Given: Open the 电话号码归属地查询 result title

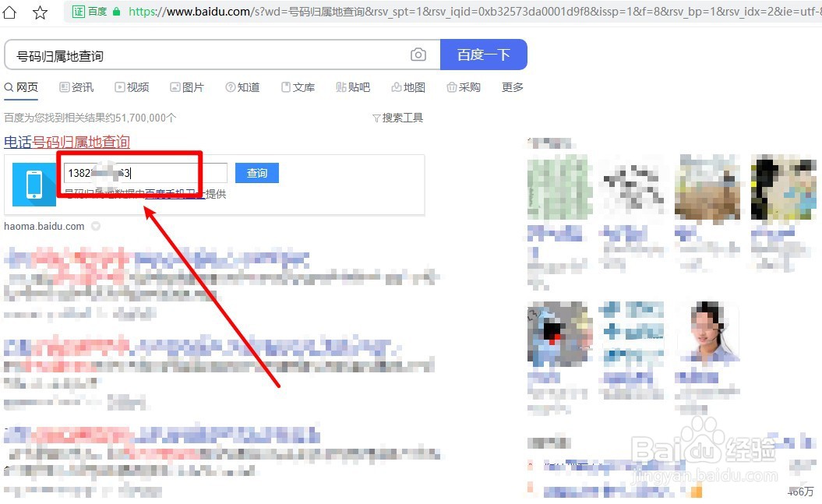Looking at the screenshot, I should tap(66, 142).
